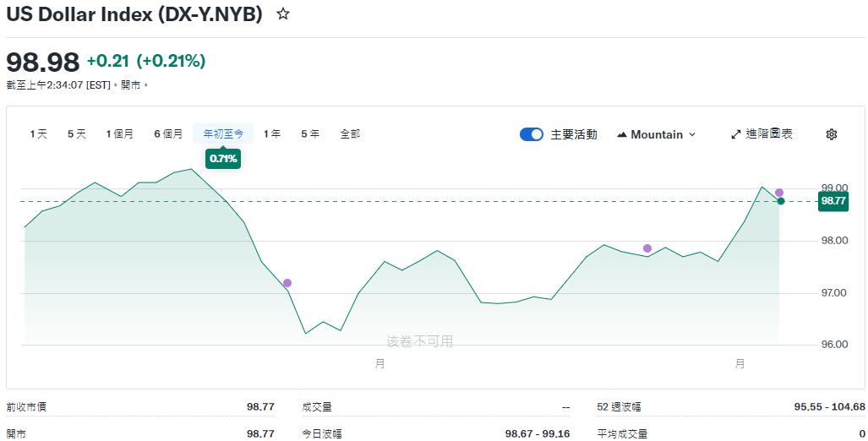
Task: Click the purple event marker near 98.00
Action: tap(647, 248)
